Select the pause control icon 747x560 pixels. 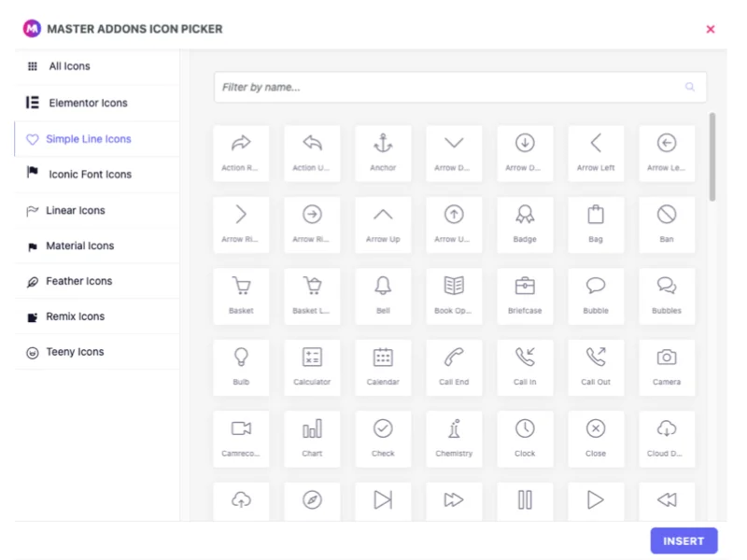[525, 501]
